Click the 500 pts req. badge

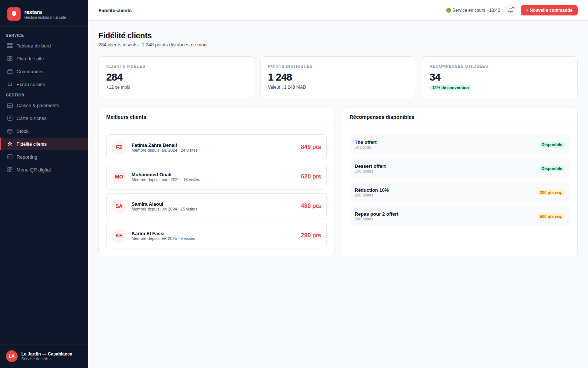point(551,216)
